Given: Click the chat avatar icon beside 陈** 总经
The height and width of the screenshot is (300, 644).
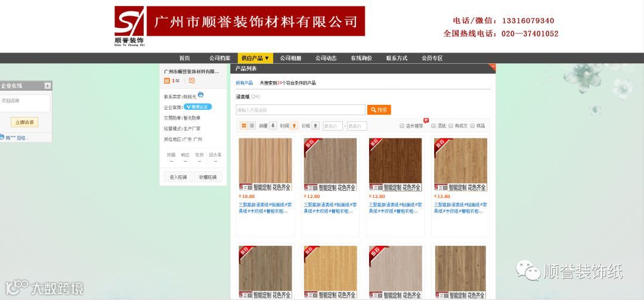Looking at the screenshot, I should tap(2, 137).
